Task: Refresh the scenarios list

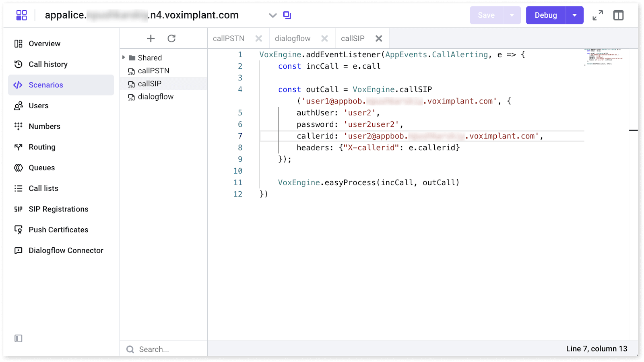Action: point(171,38)
